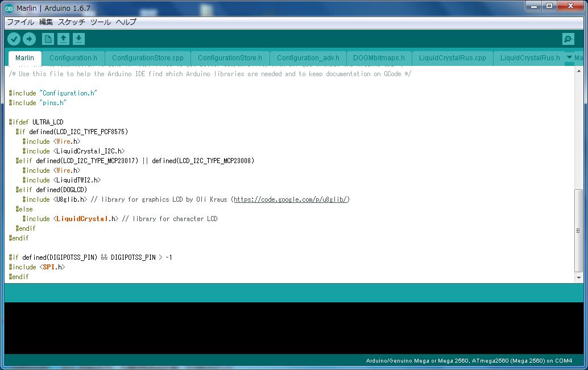This screenshot has height=370, width=588.
Task: Click the GCode documentation comment line
Action: pyautogui.click(x=210, y=74)
